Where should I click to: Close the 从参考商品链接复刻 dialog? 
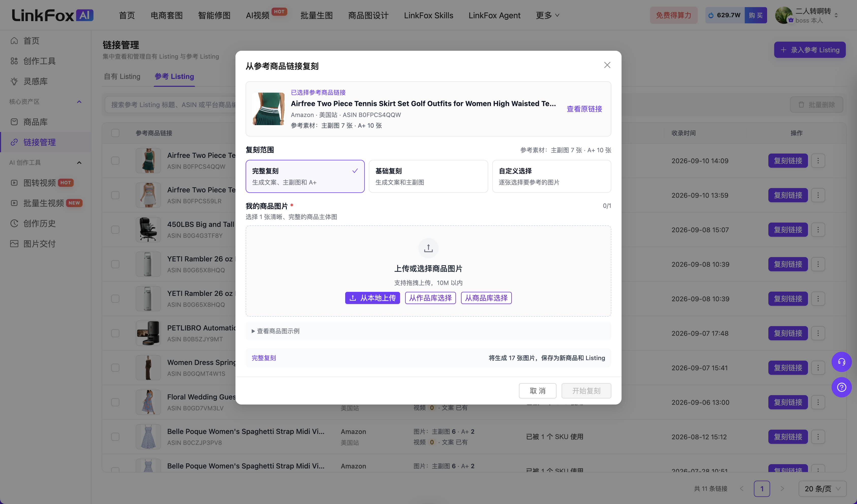pos(607,65)
